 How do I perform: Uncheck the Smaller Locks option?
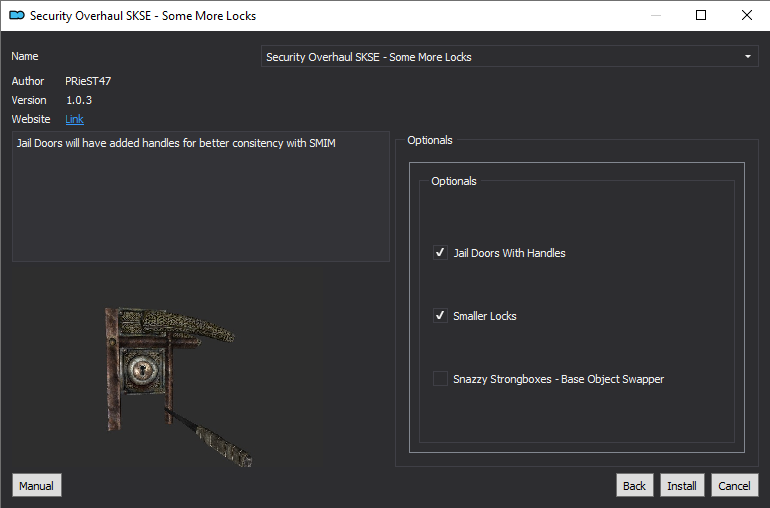pos(440,316)
